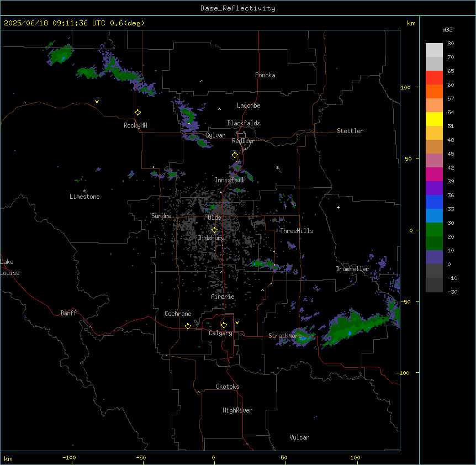Viewport: 476px width, 465px height.
Task: Click the white plus marker north of Drumheller
Action: click(338, 207)
